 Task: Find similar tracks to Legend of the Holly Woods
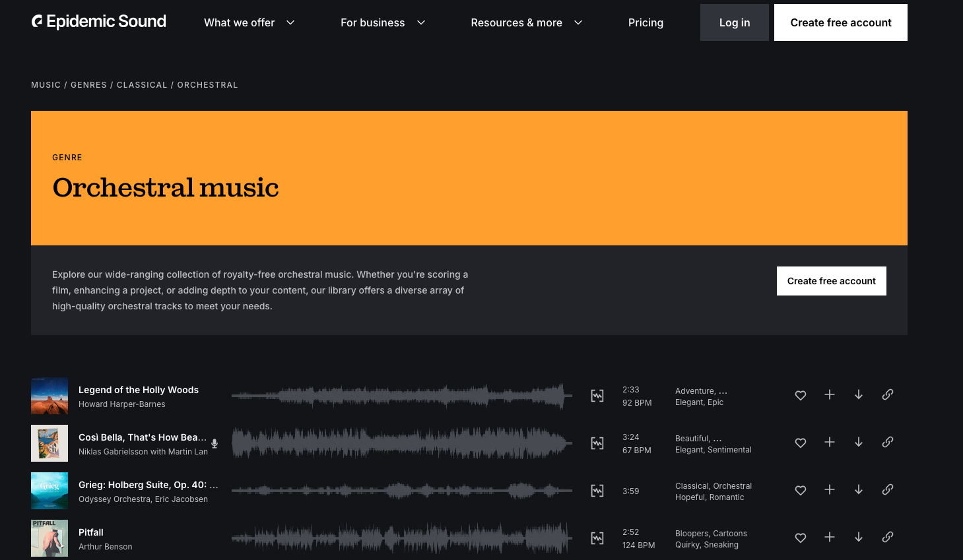pos(597,396)
